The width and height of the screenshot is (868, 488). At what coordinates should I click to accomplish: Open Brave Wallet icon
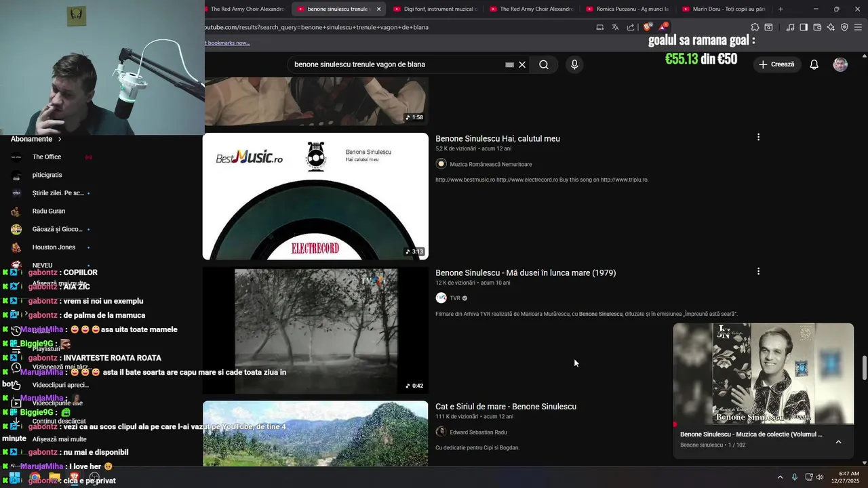point(817,27)
